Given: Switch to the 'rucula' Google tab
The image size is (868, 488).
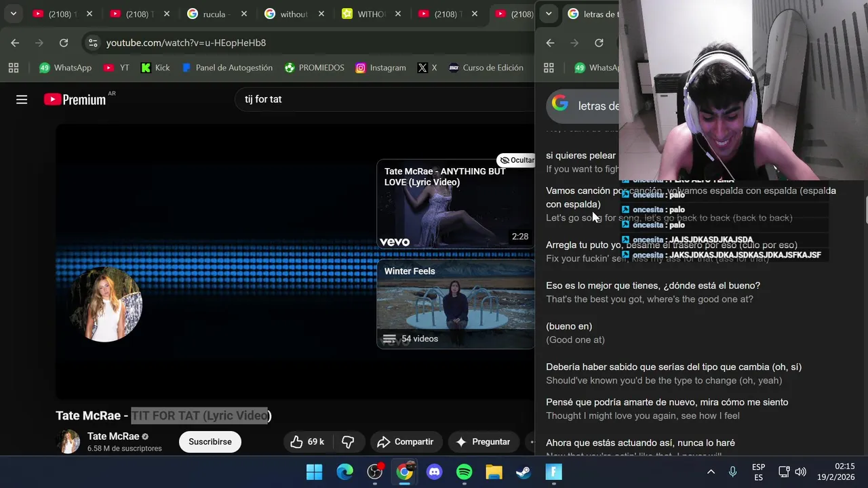Looking at the screenshot, I should click(217, 14).
